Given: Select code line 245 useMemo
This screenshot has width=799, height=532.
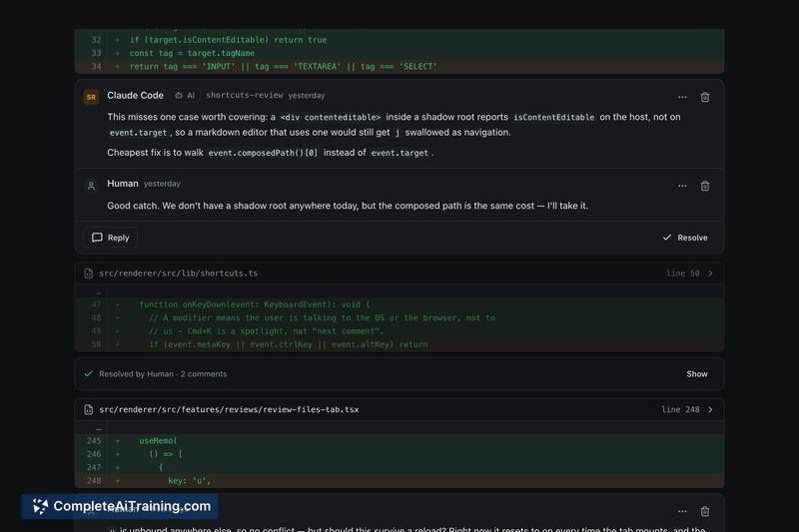Looking at the screenshot, I should 399,441.
